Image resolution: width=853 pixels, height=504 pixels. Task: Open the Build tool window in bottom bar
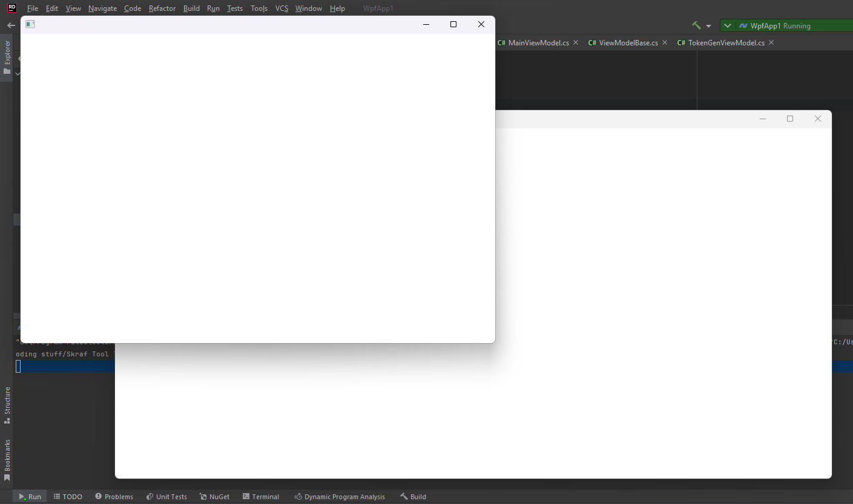(x=413, y=497)
